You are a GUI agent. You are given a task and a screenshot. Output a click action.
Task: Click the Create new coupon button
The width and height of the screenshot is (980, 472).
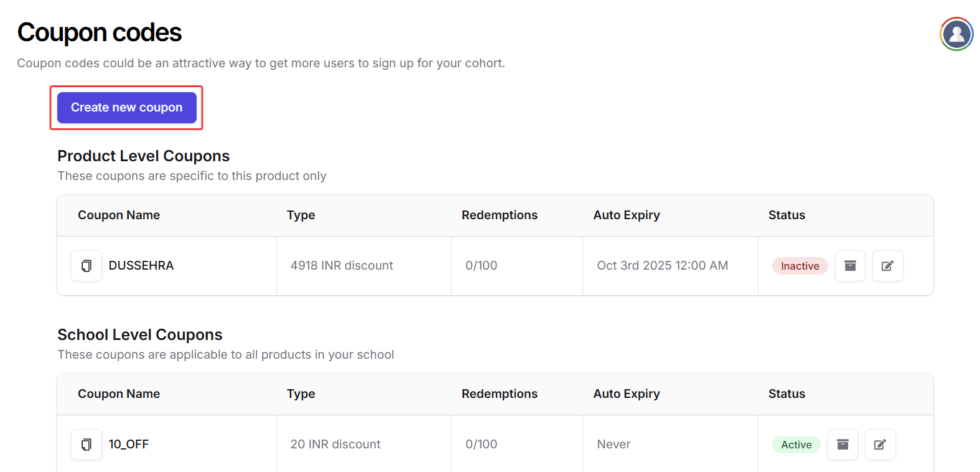tap(126, 108)
